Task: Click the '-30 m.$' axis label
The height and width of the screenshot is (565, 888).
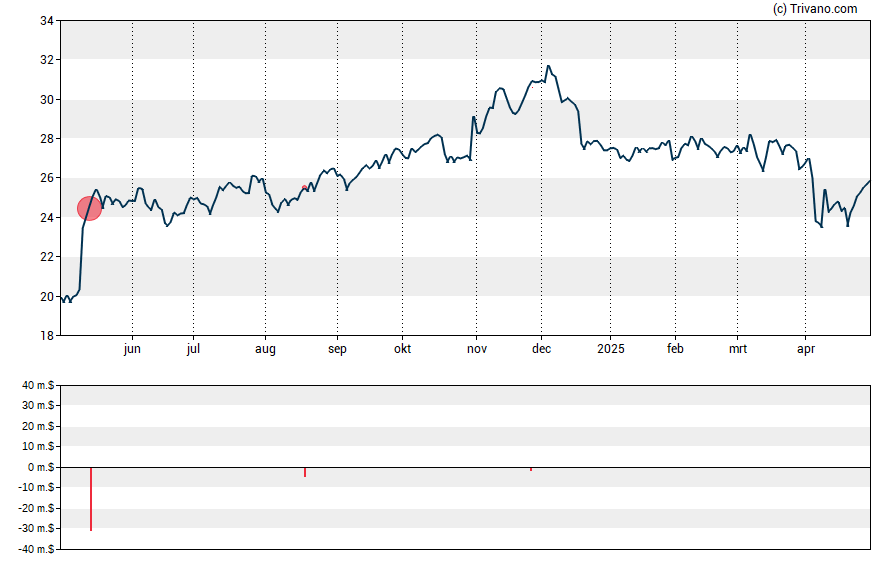Action: click(36, 528)
